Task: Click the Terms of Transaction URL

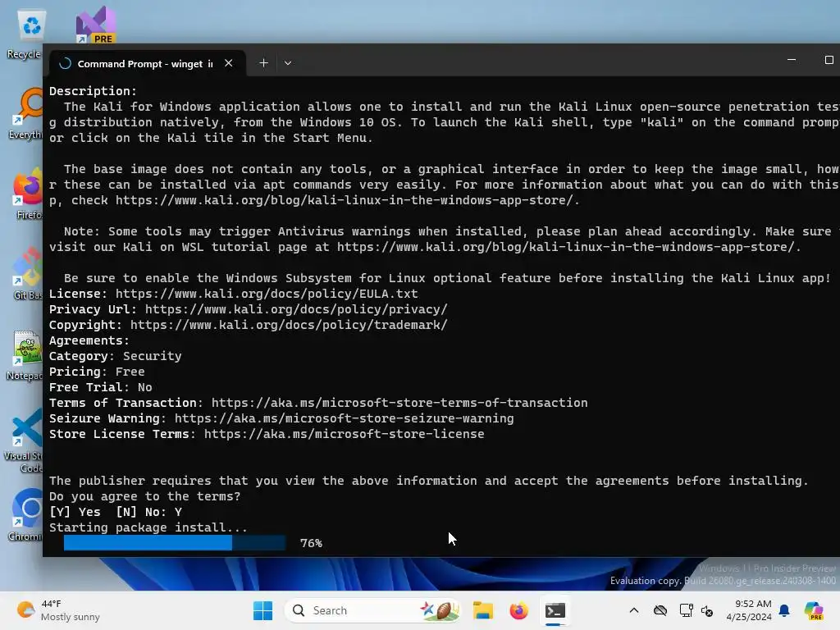Action: tap(399, 403)
